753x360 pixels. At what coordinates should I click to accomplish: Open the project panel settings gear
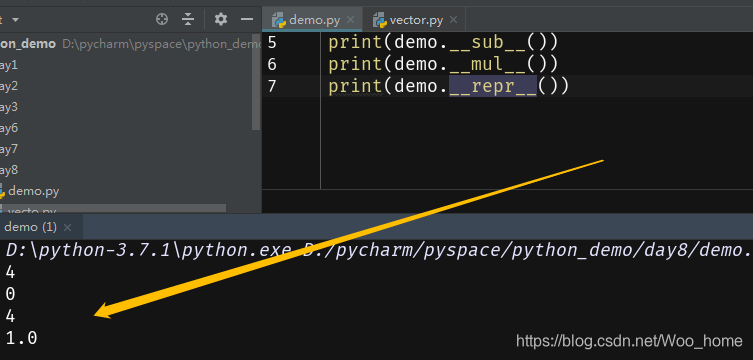221,19
